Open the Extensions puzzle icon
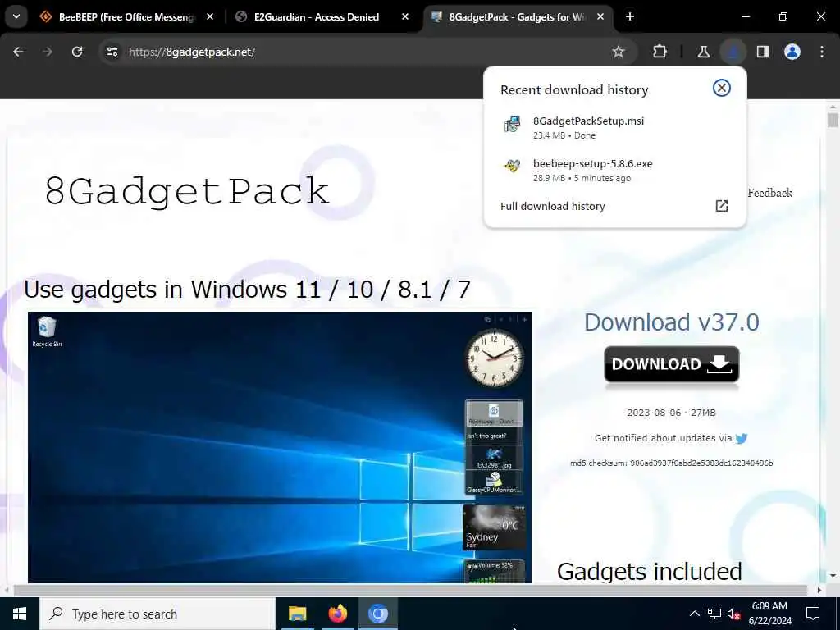 [x=660, y=52]
